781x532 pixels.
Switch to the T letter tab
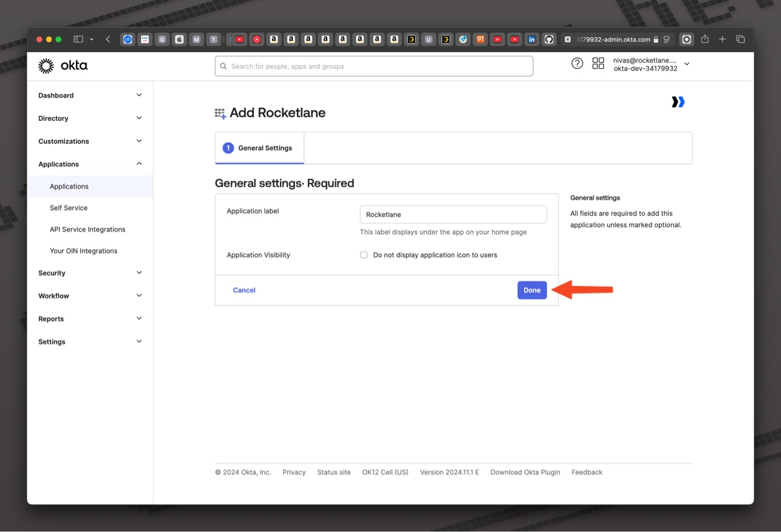point(213,39)
